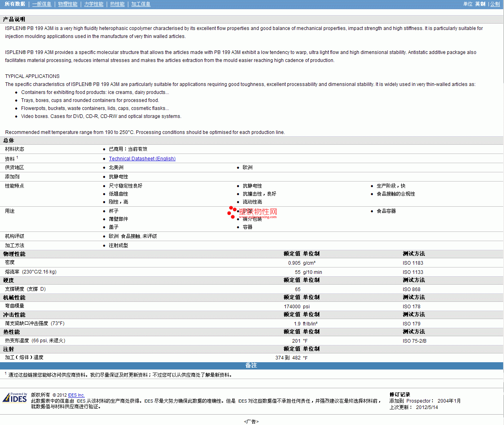Click the 产品说明 section header
This screenshot has height=425, width=504.
[x=14, y=19]
